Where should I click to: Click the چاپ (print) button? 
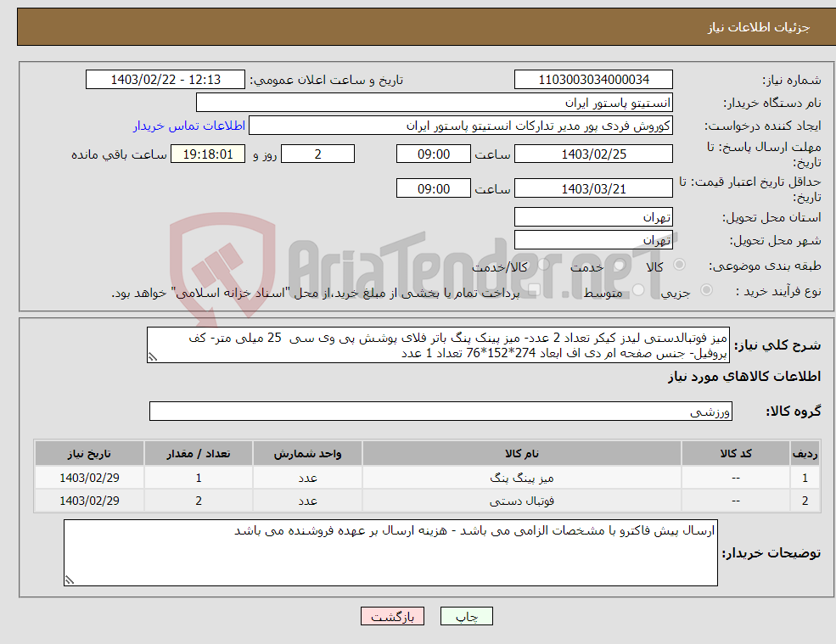467,616
